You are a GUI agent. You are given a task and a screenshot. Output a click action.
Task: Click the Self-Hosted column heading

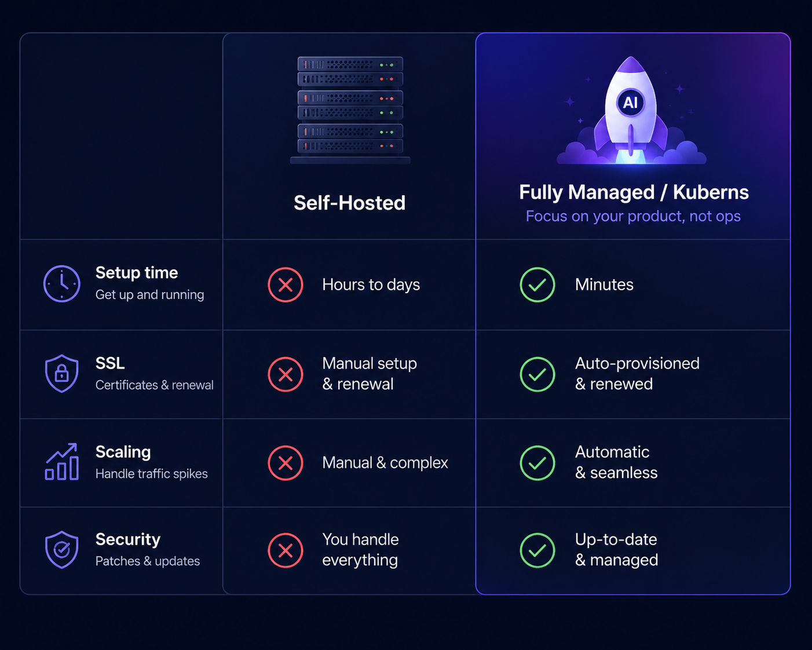(349, 203)
